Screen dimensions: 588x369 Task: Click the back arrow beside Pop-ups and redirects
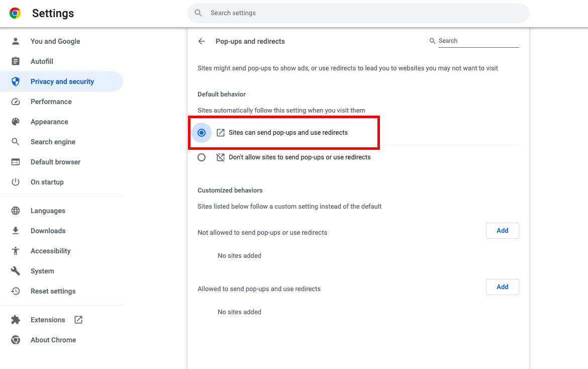pyautogui.click(x=202, y=41)
